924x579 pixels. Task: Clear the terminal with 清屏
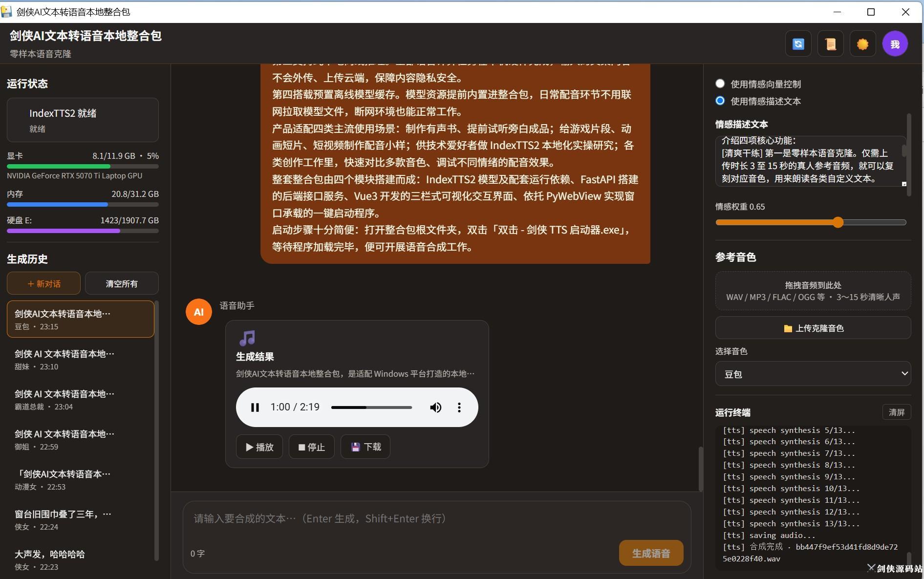coord(896,412)
